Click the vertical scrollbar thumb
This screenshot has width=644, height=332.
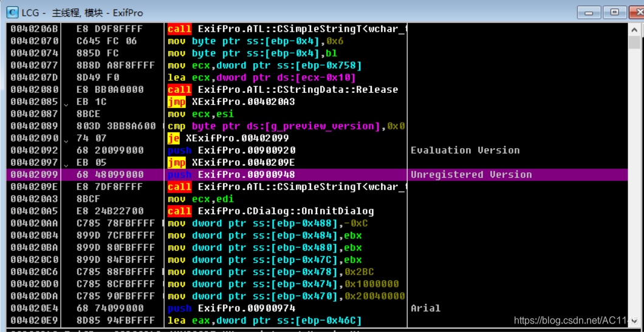(634, 42)
